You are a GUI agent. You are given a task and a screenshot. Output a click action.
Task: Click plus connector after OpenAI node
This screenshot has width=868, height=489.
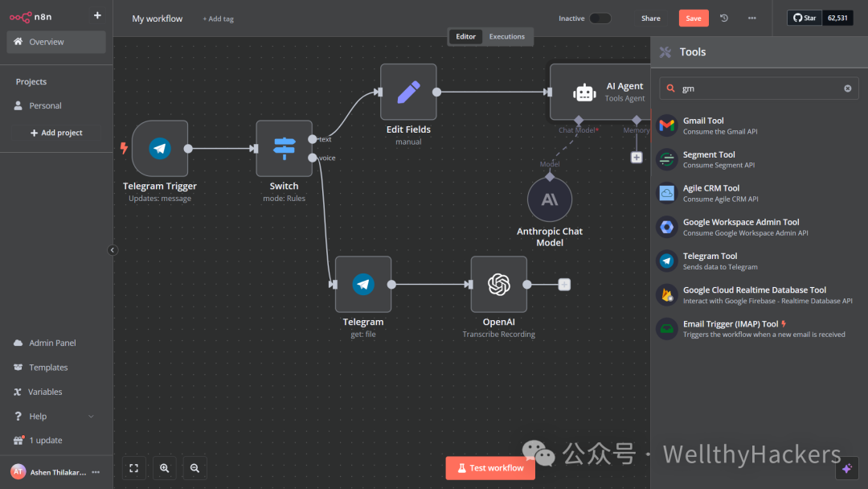point(564,285)
